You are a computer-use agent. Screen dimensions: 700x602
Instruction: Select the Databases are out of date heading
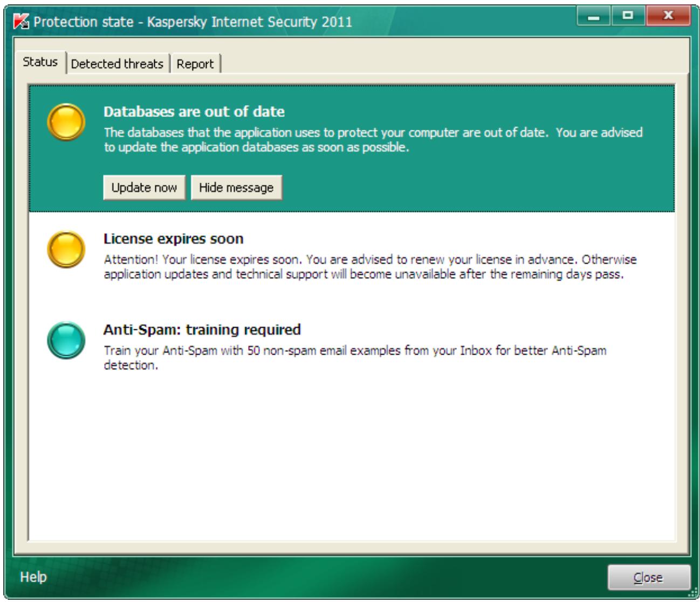[194, 112]
